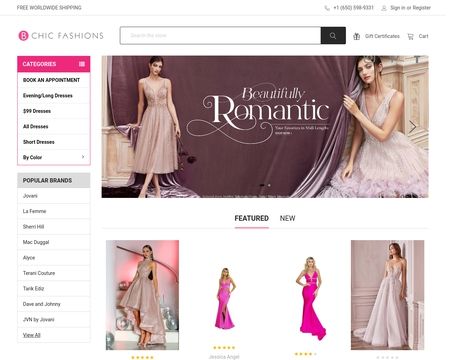Advance the banner with the next arrow
The image size is (450, 360).
(413, 127)
